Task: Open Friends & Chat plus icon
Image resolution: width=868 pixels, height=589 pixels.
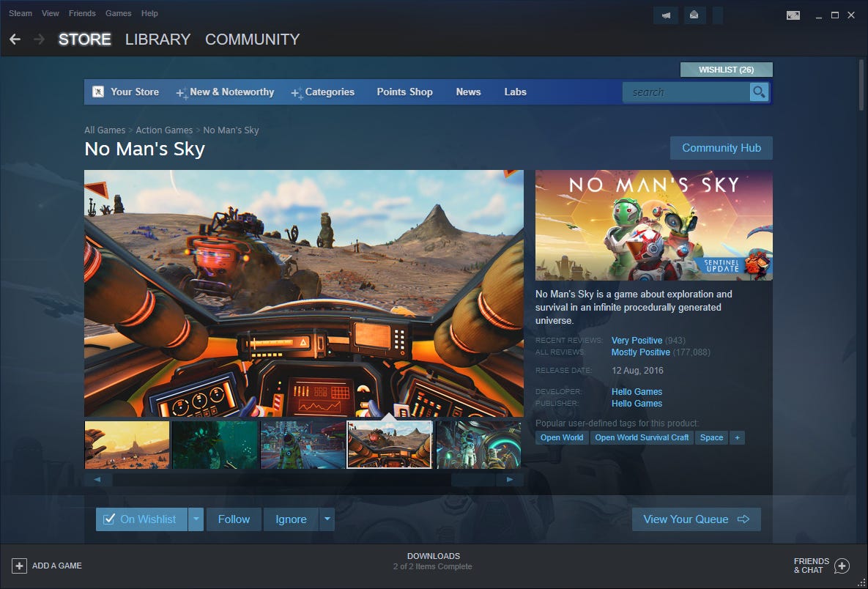Action: click(x=842, y=566)
